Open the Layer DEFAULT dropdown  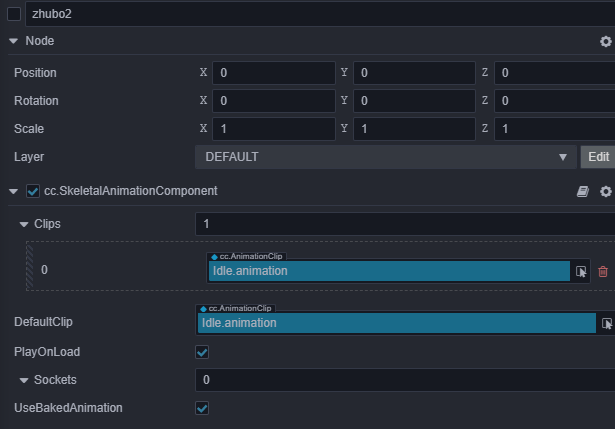pyautogui.click(x=385, y=157)
